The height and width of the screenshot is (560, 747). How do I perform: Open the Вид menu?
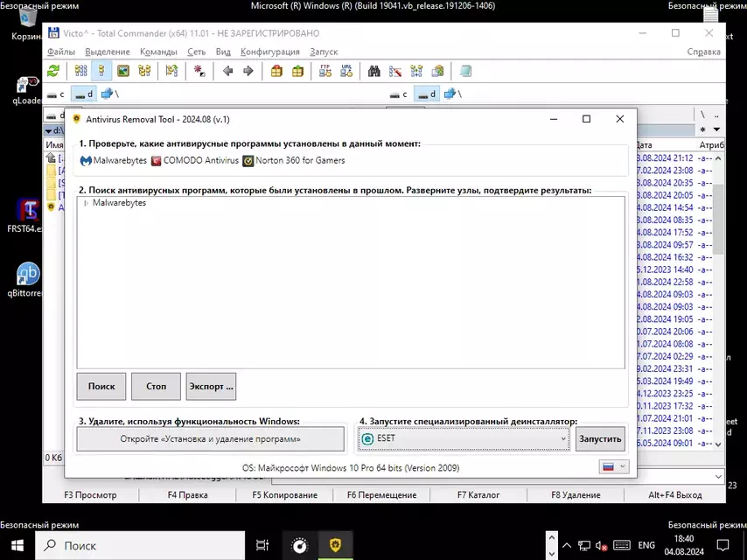223,52
